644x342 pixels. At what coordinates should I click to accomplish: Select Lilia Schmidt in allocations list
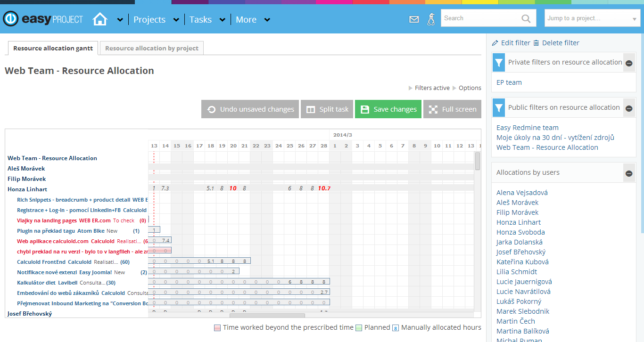click(x=517, y=272)
